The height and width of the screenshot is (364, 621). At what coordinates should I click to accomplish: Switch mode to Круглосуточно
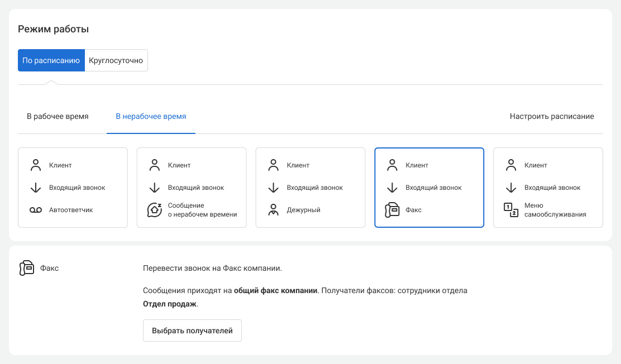pos(116,60)
